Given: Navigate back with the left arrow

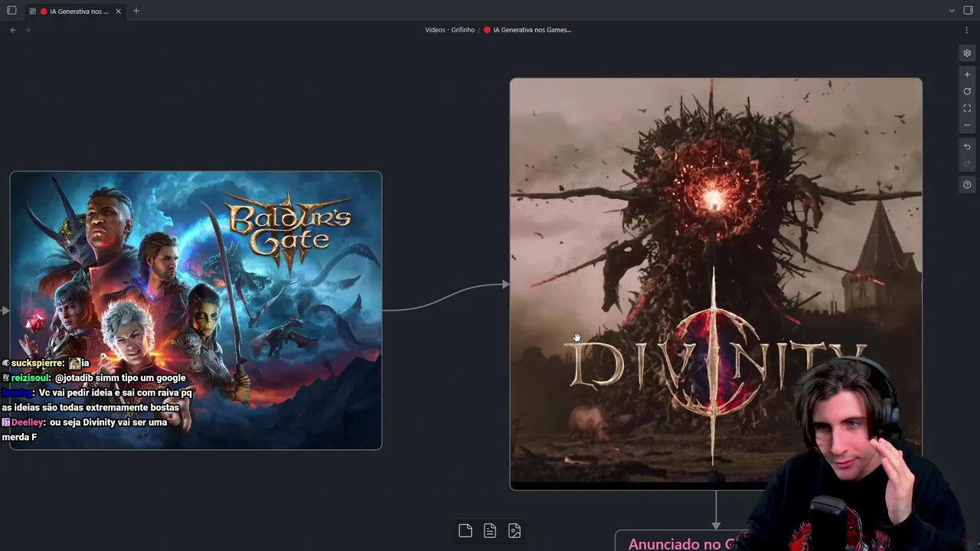Looking at the screenshot, I should 13,30.
